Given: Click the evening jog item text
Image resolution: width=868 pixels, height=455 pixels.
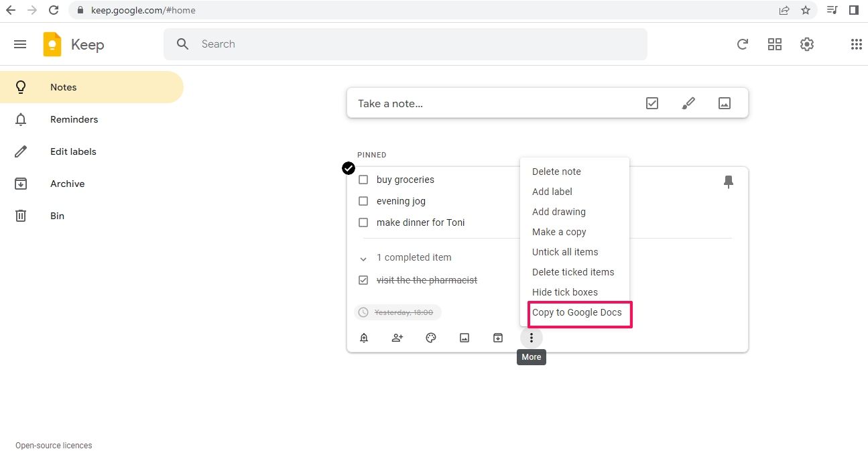Looking at the screenshot, I should 401,201.
